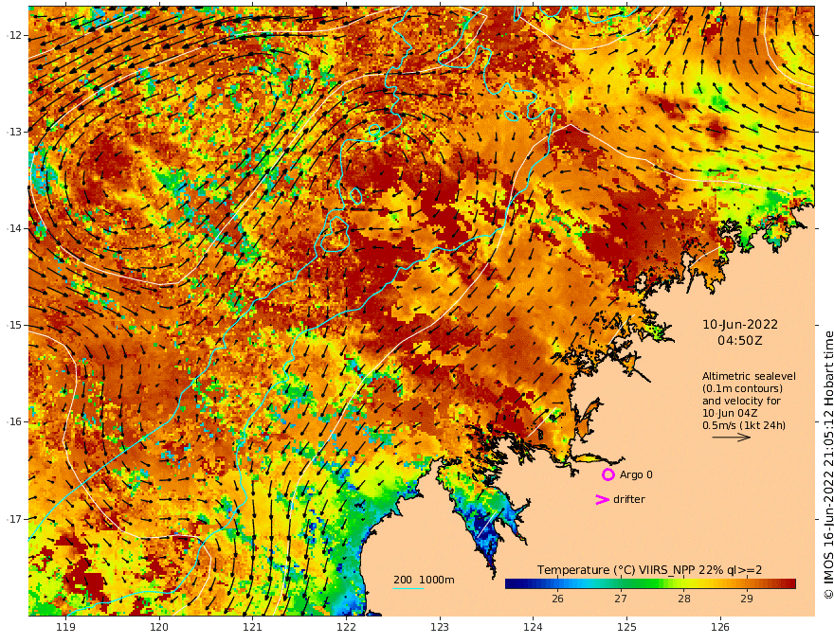Click the time text 04:50Z
Image resolution: width=834 pixels, height=644 pixels.
click(x=740, y=341)
